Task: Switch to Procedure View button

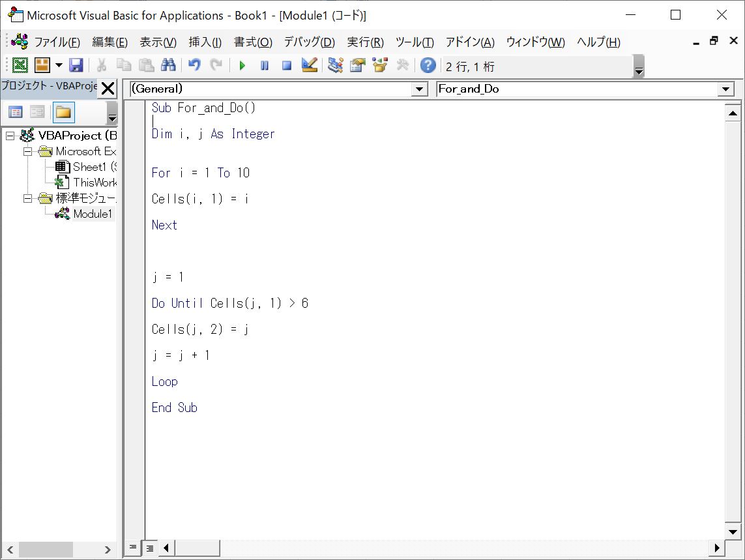Action: tap(133, 548)
